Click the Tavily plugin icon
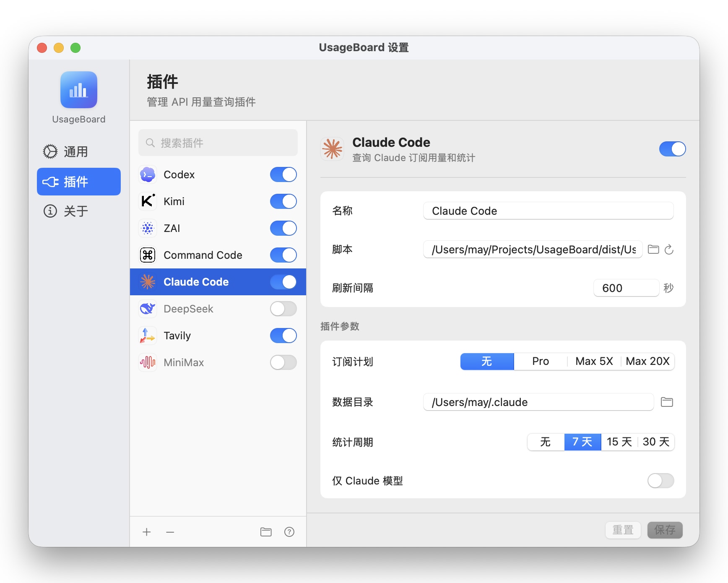728x583 pixels. (148, 336)
